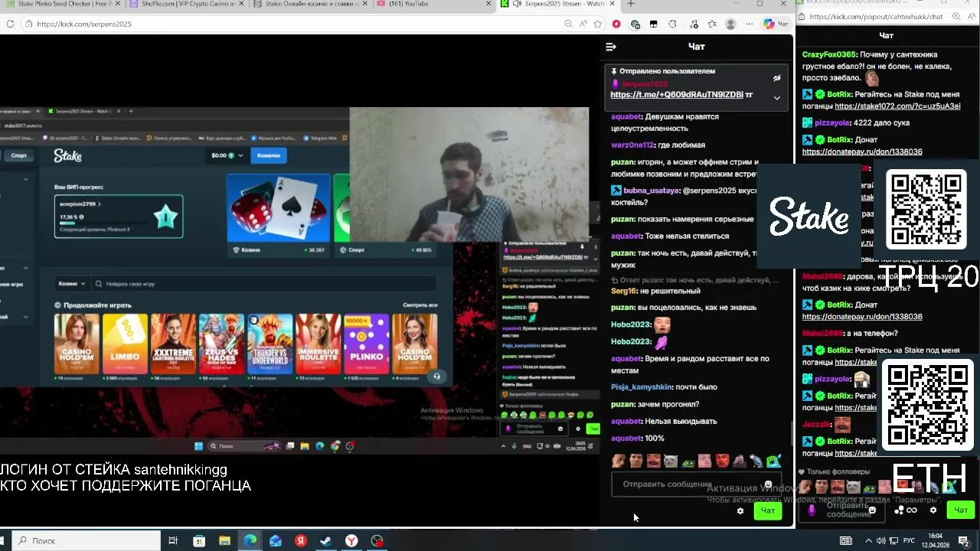Add page to favorites with the star icon
Image resolution: width=980 pixels, height=551 pixels.
click(598, 24)
